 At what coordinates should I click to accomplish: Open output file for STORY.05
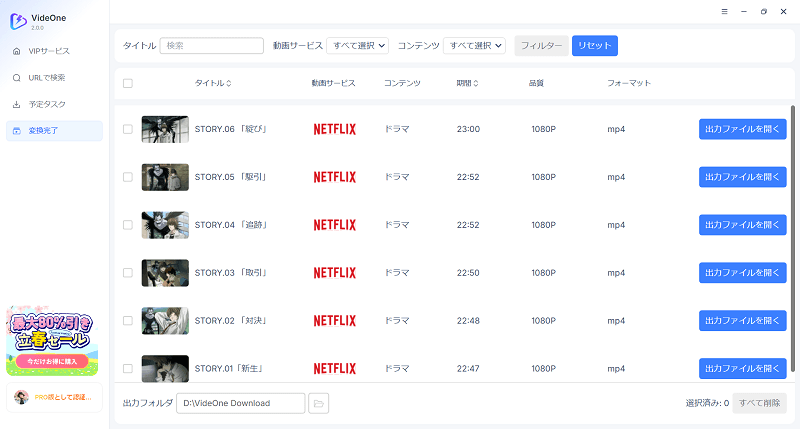742,177
